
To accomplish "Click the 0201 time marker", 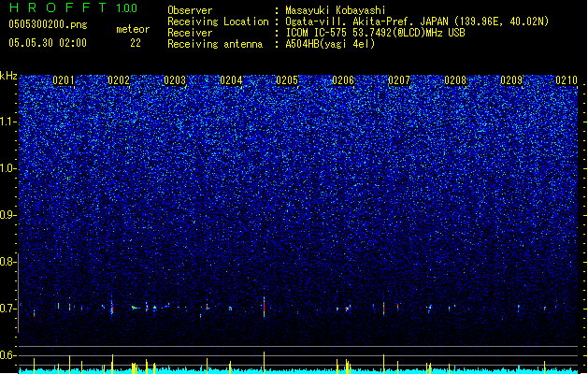I will [x=64, y=80].
